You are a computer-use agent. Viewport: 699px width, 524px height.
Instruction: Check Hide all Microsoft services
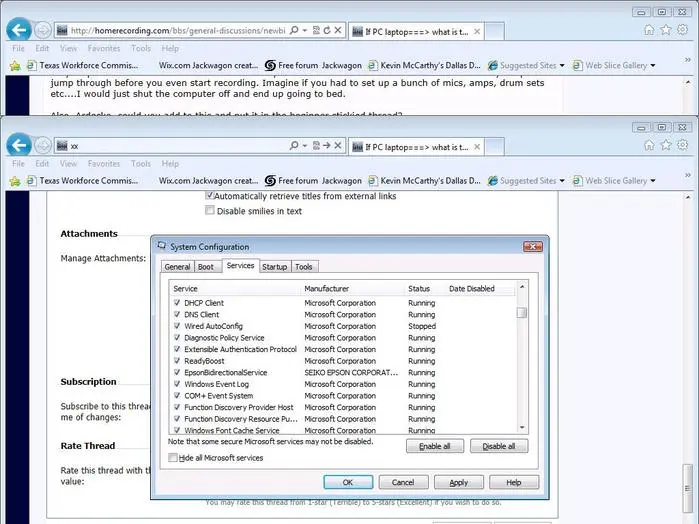(x=173, y=458)
